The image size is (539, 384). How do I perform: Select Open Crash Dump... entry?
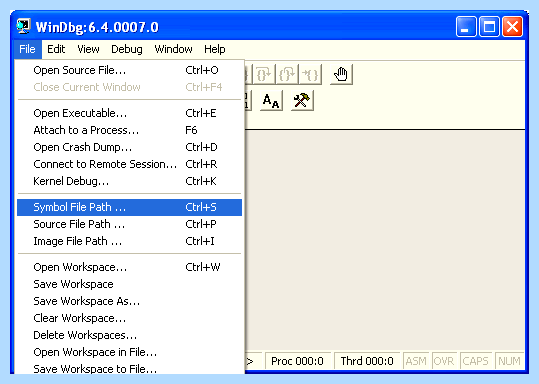pos(129,147)
